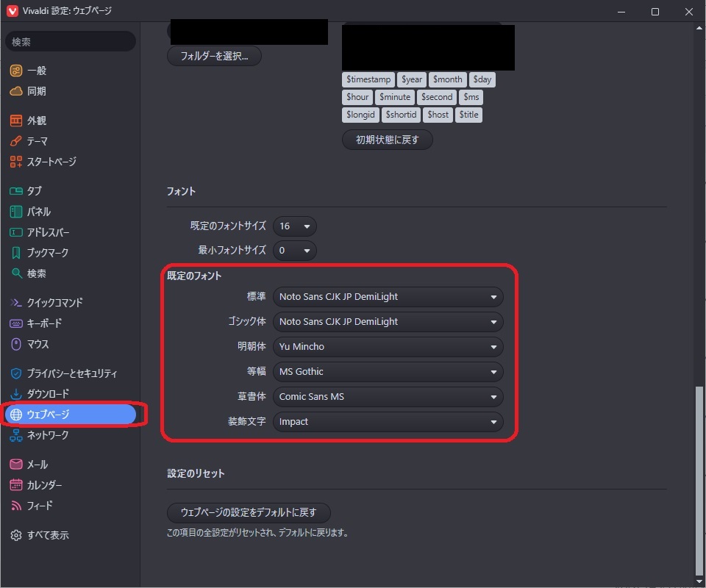This screenshot has height=588, width=706.
Task: Focus the 検索 settings search field
Action: (71, 42)
